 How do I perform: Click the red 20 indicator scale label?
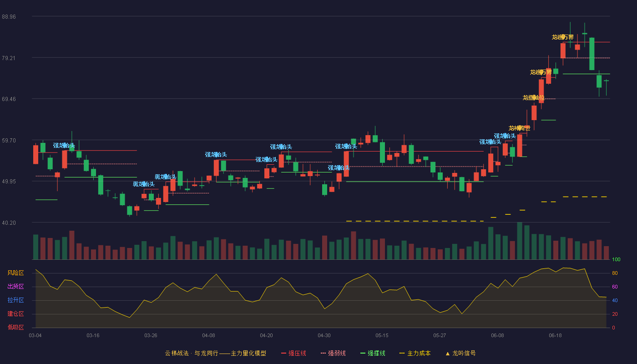pos(615,314)
